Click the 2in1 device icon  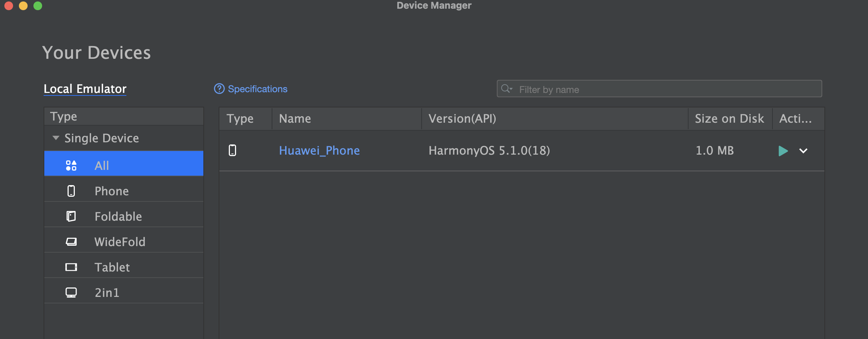pos(71,293)
